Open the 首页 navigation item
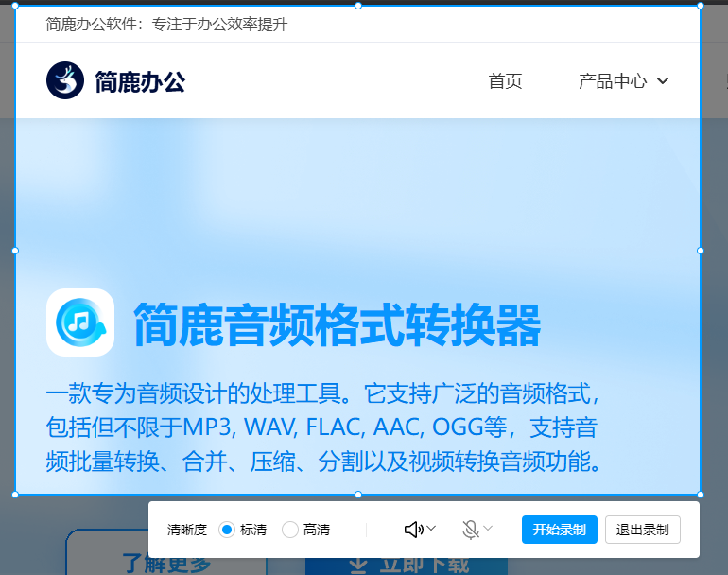Screen dimensions: 728x575 coord(505,81)
